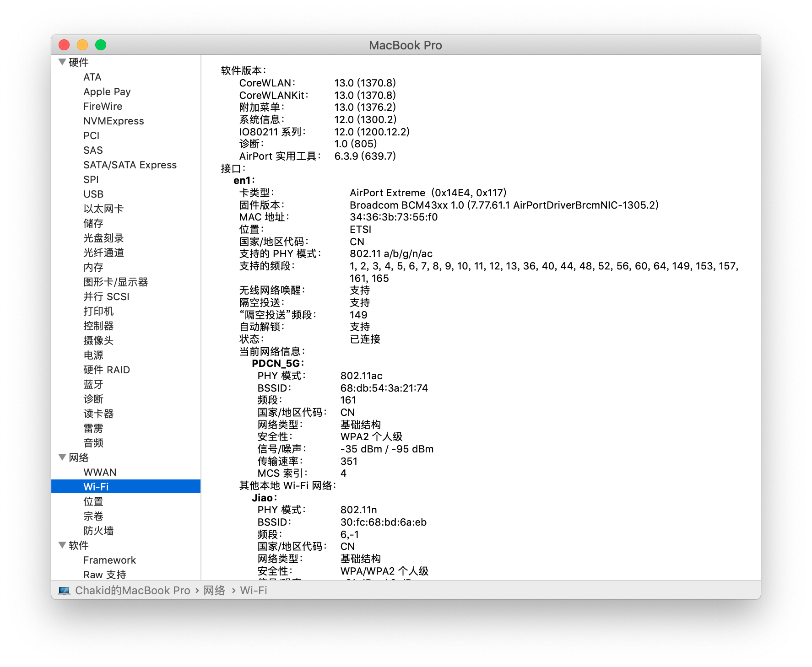Viewport: 812px width, 667px height.
Task: Click the 传输速率 value 351
Action: tap(349, 461)
